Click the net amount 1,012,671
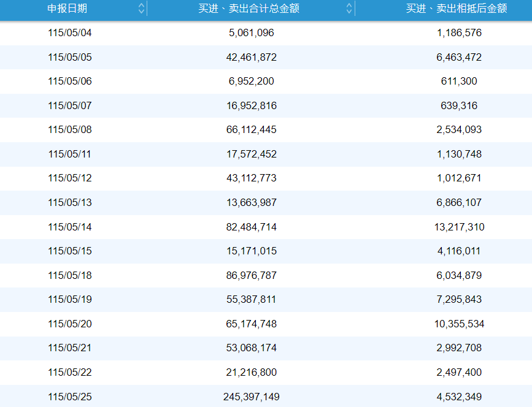The image size is (532, 407). 459,178
